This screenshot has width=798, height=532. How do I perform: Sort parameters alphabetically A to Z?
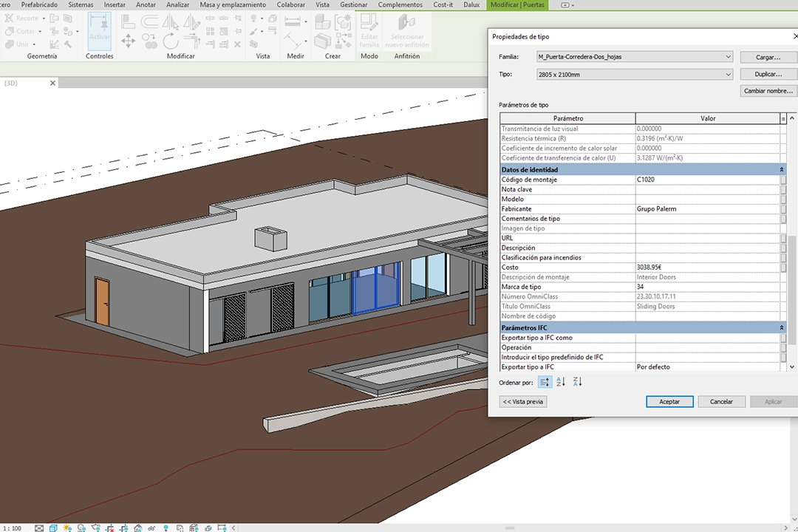(x=561, y=382)
